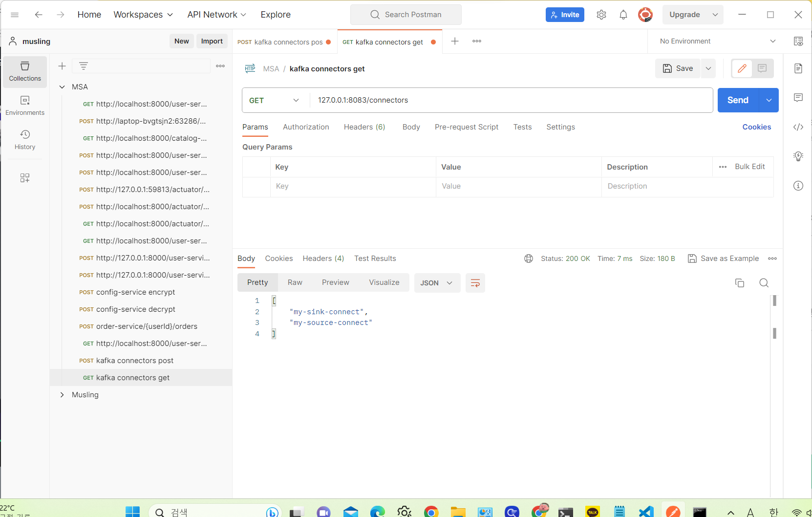812x517 pixels.
Task: Open JSON response format dropdown
Action: click(437, 283)
